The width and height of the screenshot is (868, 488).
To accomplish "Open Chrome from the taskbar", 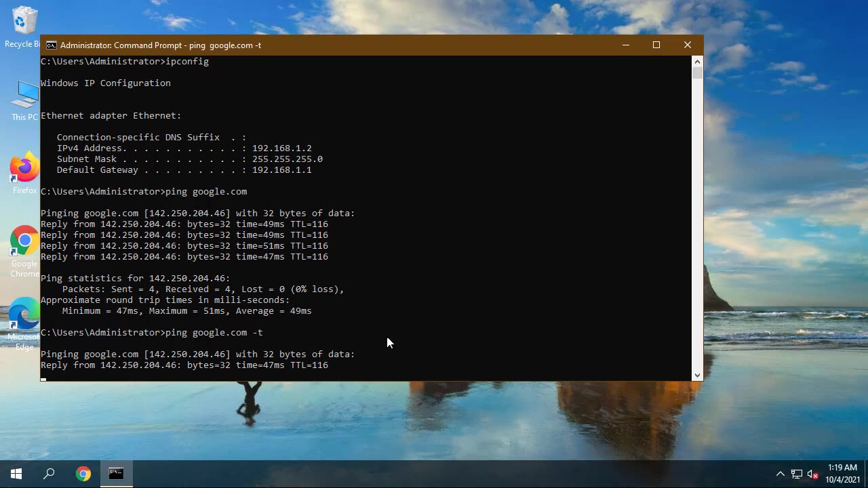I will (x=83, y=474).
